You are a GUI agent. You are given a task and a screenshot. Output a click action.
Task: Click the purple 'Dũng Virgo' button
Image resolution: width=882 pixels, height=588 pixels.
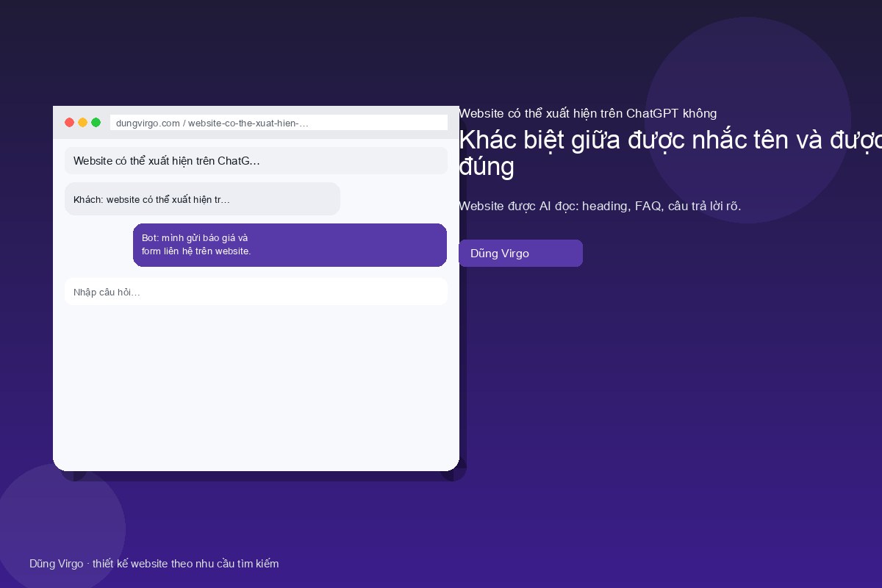click(520, 254)
